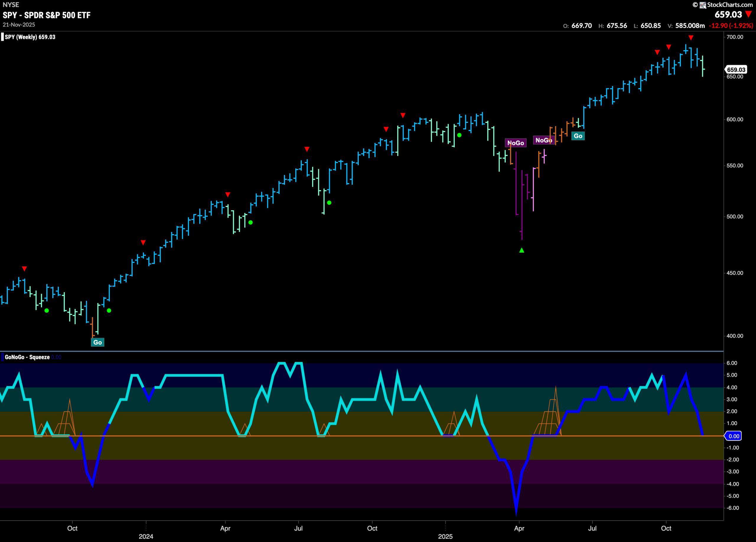Viewport: 756px width, 542px height.
Task: Click the 700.00 y-axis label
Action: tap(735, 37)
